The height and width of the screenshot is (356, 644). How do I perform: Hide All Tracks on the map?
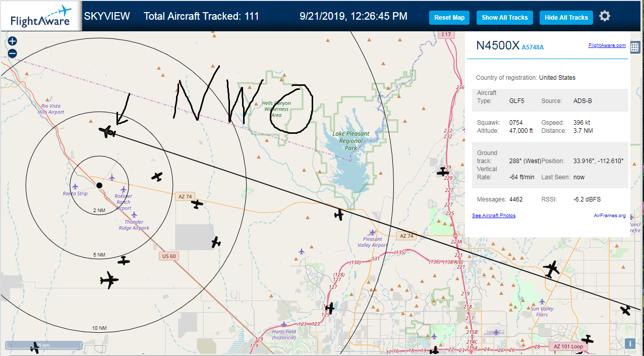566,17
